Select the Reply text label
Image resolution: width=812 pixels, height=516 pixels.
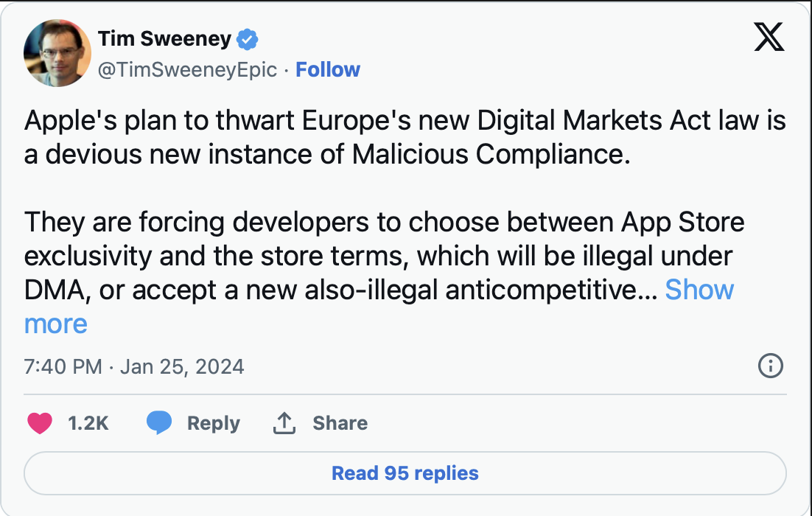pyautogui.click(x=214, y=424)
